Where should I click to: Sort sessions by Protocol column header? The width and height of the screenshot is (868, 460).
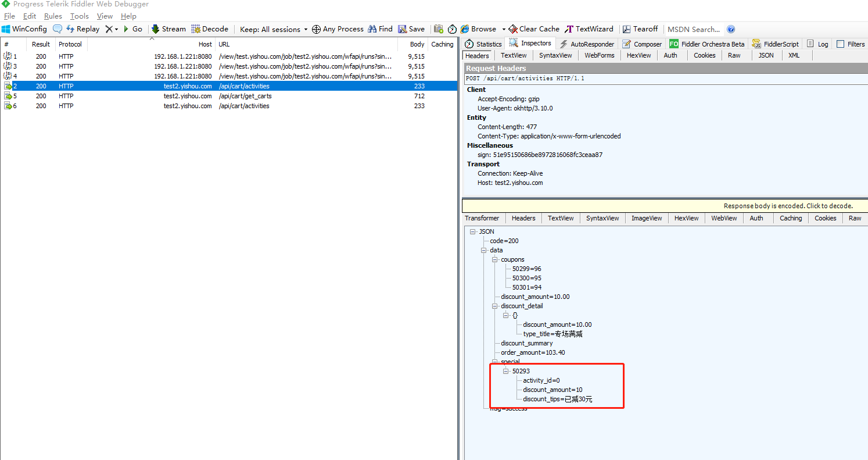[x=70, y=44]
